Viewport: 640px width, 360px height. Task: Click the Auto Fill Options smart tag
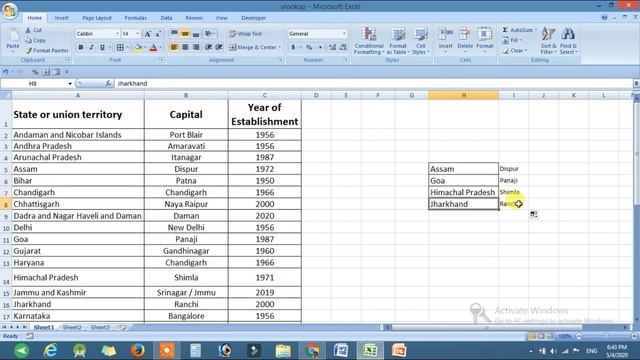533,215
